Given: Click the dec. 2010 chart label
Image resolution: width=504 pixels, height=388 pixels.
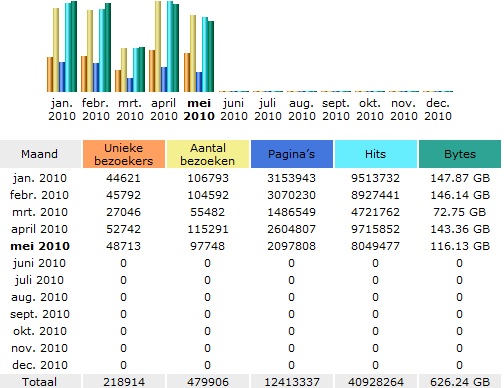Looking at the screenshot, I should 438,109.
